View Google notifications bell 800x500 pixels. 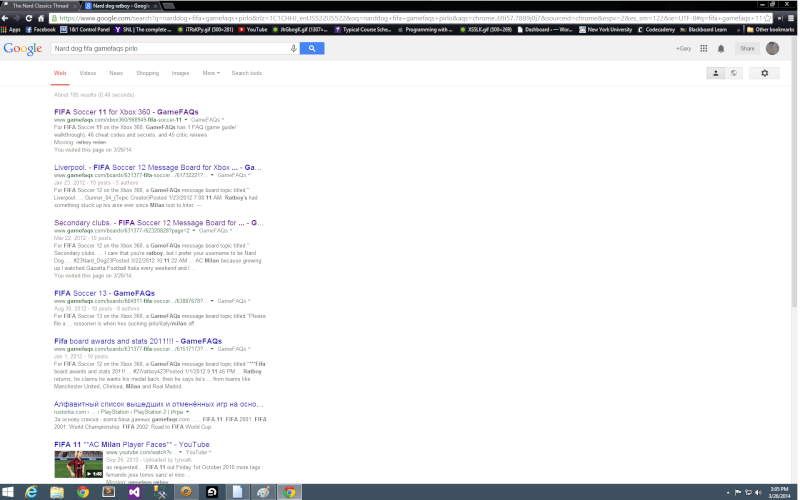pyautogui.click(x=721, y=48)
